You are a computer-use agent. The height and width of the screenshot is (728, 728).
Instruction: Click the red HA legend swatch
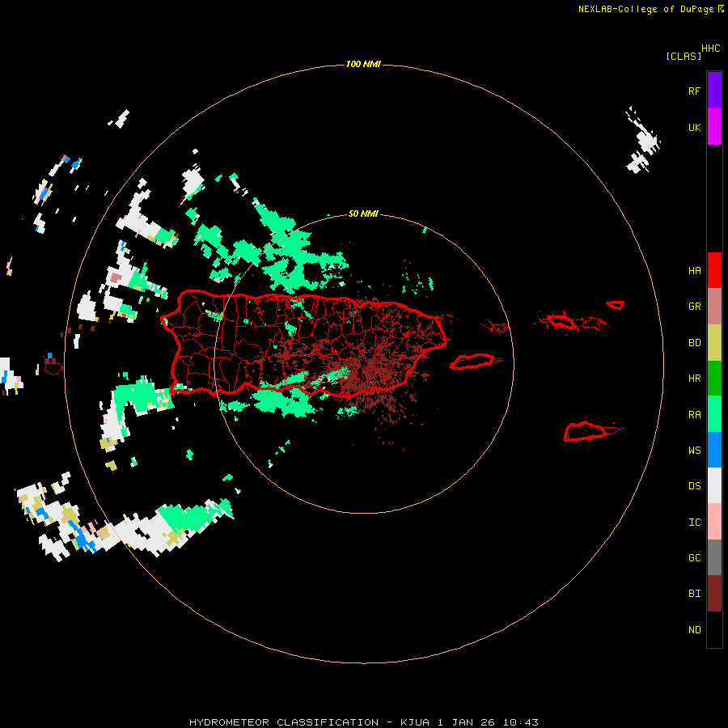click(714, 270)
